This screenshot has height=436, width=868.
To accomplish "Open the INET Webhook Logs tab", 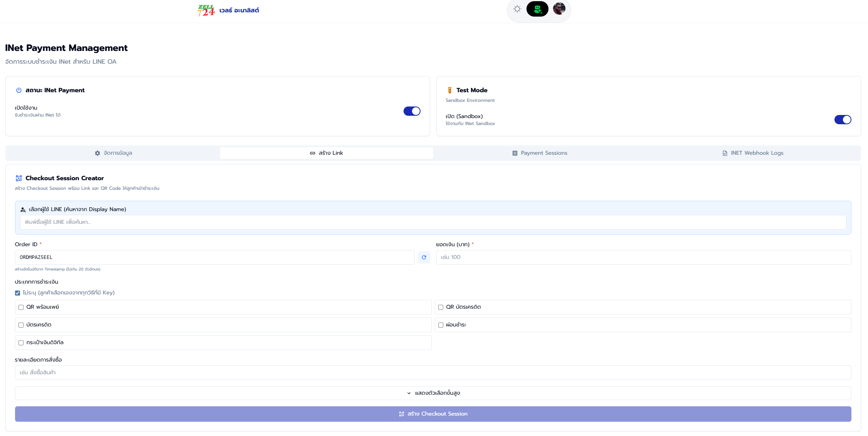I will click(753, 153).
